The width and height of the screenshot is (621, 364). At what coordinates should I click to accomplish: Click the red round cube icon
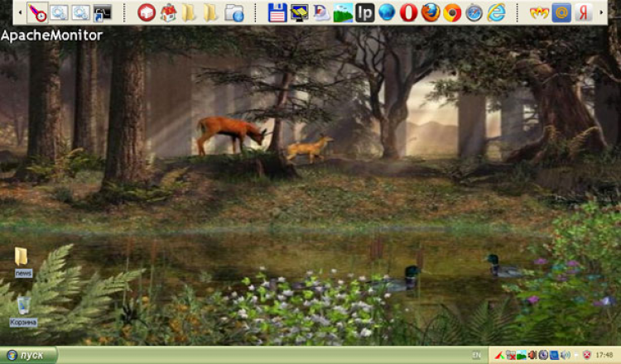(x=147, y=12)
